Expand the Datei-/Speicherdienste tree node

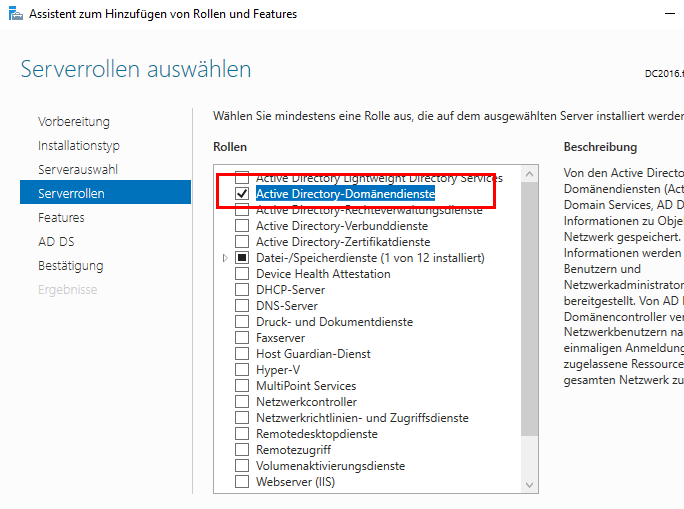coord(225,257)
